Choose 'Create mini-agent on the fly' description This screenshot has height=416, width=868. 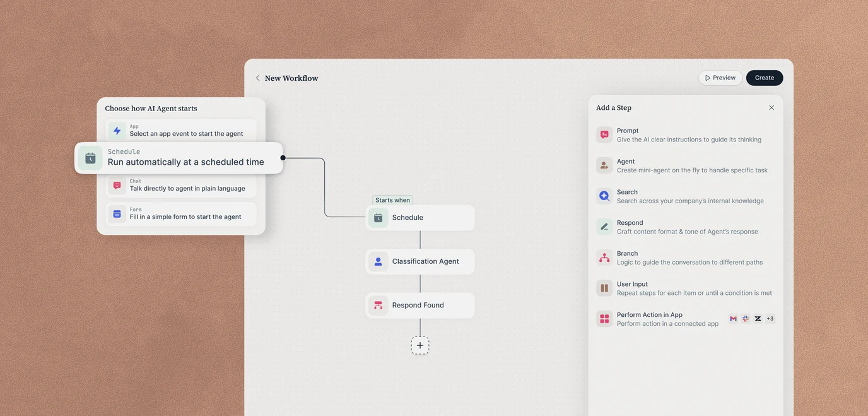(x=692, y=170)
